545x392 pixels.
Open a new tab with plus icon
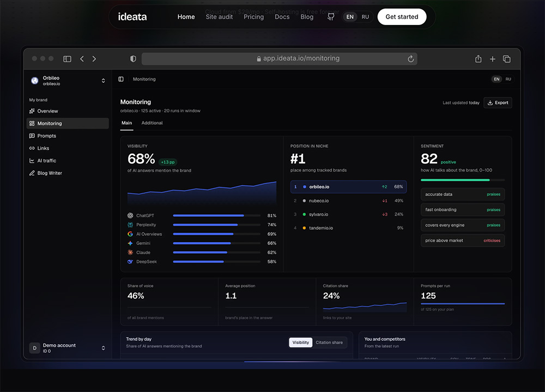[493, 59]
